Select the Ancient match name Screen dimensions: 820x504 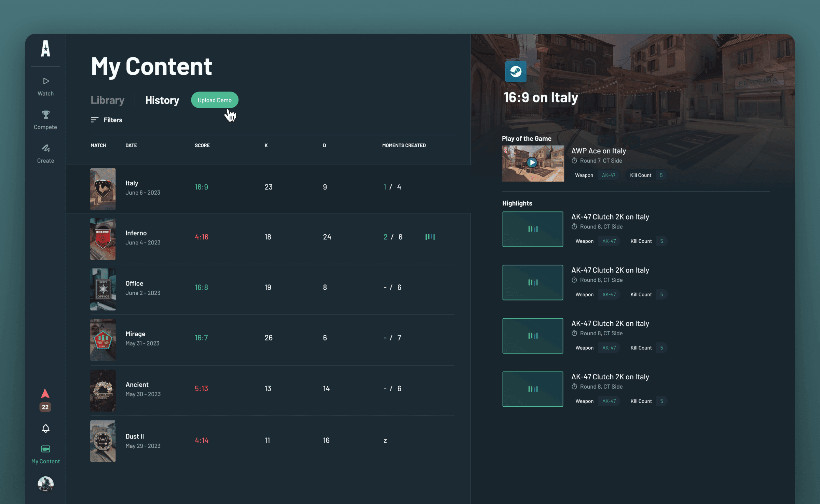(137, 384)
